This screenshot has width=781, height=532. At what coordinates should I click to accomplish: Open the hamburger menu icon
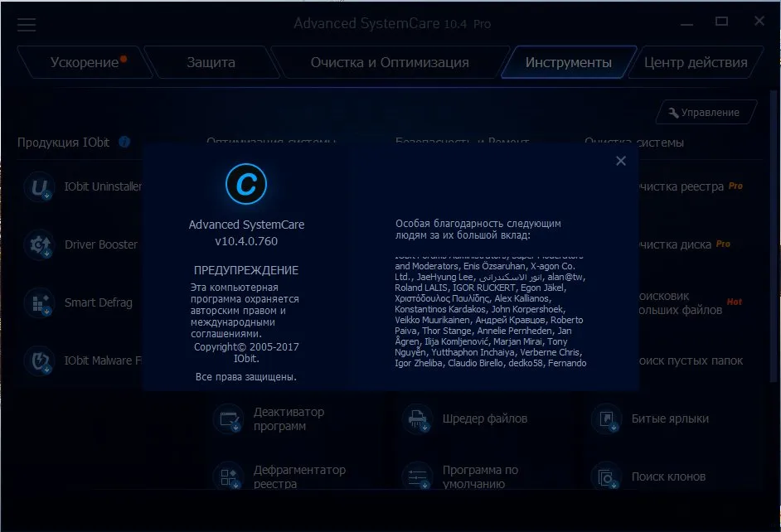click(x=27, y=24)
